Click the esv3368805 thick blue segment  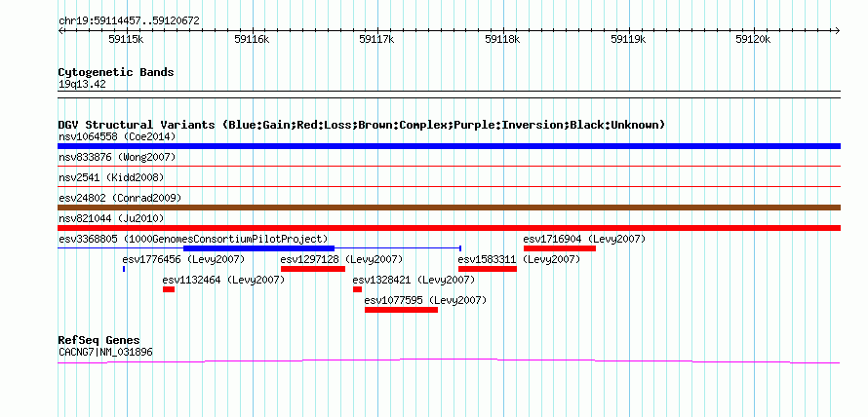(259, 248)
